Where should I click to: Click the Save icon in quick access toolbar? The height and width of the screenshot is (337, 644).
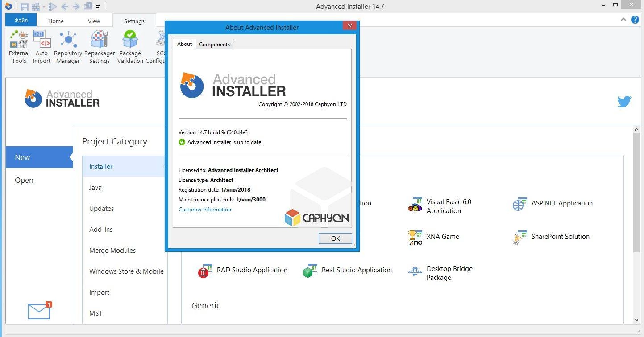[25, 7]
